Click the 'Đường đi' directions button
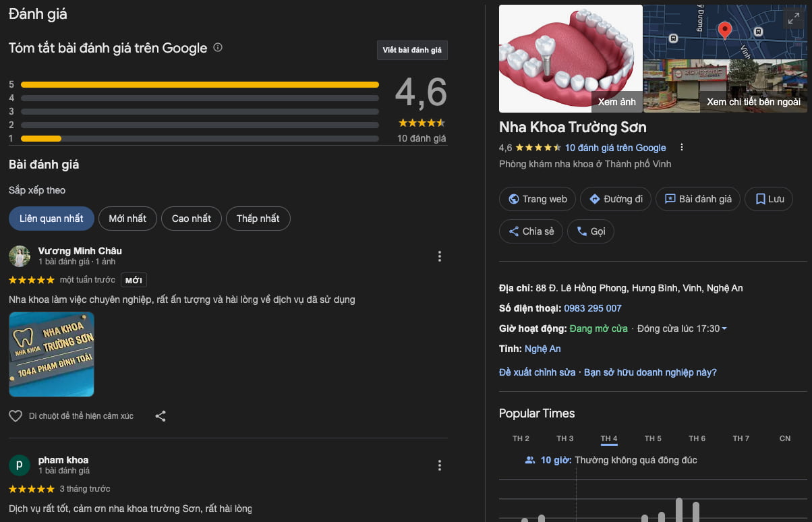Image resolution: width=812 pixels, height=522 pixels. (x=615, y=199)
